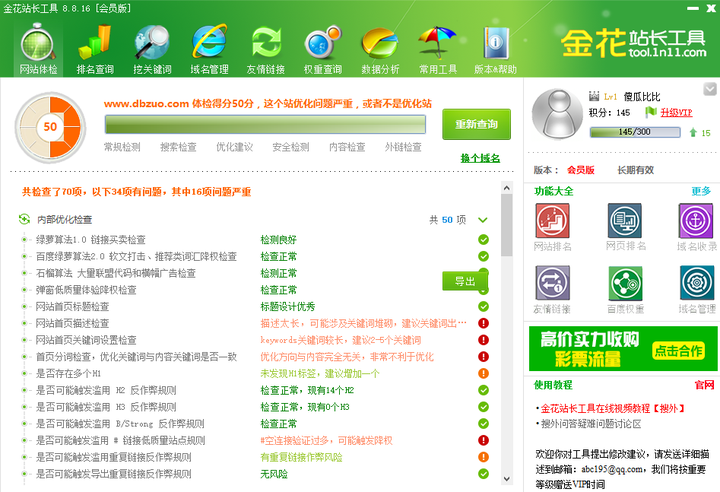Click result text 检查正常，现有14个H2

307,390
